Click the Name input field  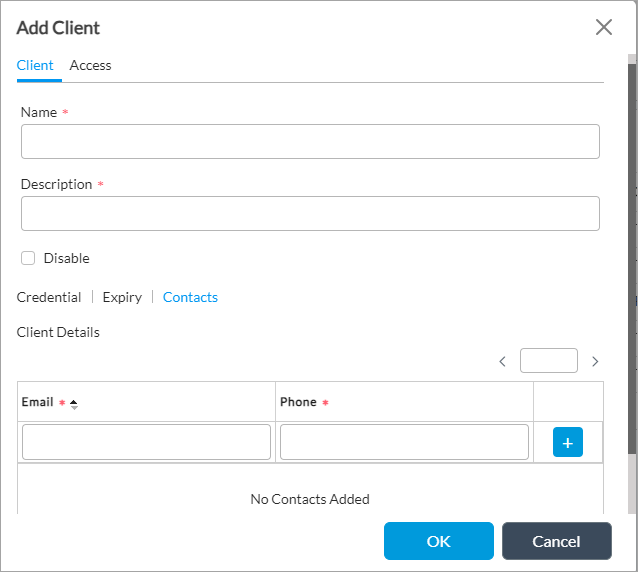(x=310, y=142)
